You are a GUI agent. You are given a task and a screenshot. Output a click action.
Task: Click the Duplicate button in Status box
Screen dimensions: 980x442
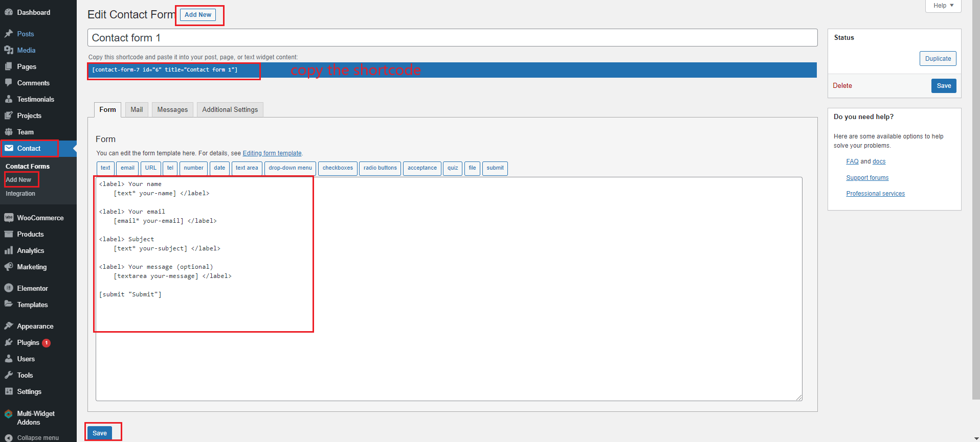tap(938, 59)
